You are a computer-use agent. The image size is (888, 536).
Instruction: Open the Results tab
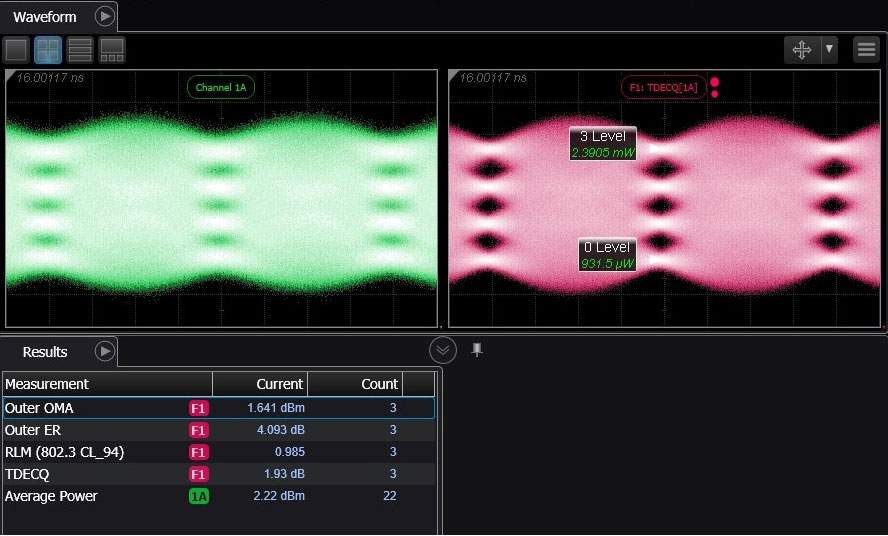(45, 352)
